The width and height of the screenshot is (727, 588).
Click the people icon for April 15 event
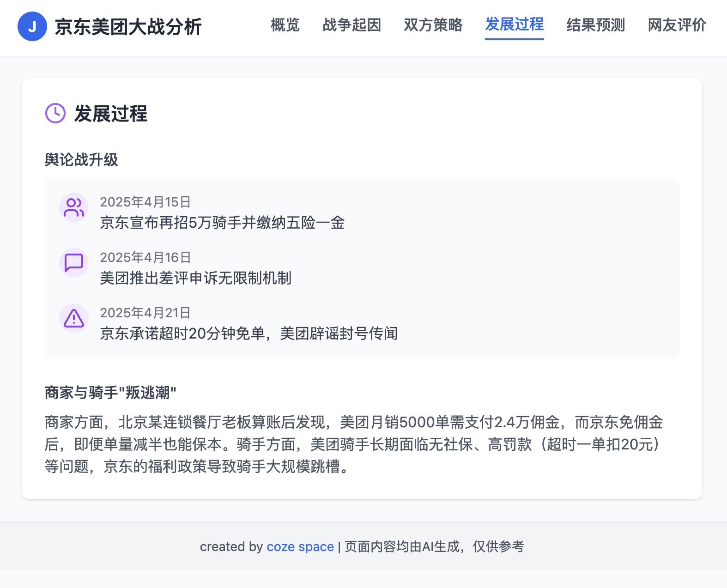[74, 207]
